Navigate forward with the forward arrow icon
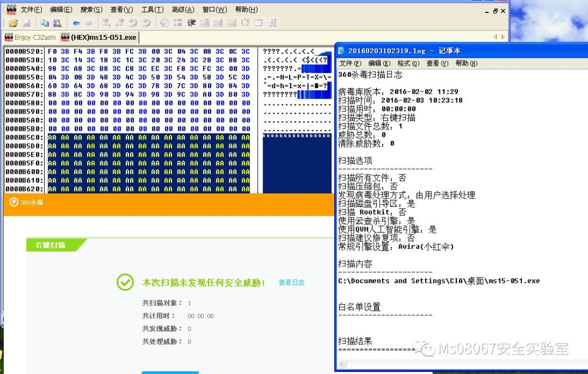Screen dimensions: 588x374 (89, 23)
